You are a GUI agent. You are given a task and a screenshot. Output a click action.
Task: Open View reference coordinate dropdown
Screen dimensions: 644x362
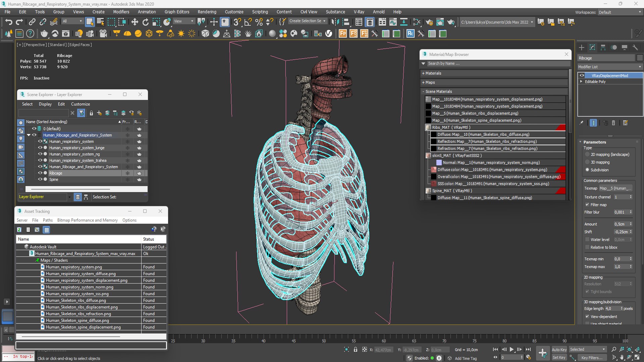[x=183, y=21]
